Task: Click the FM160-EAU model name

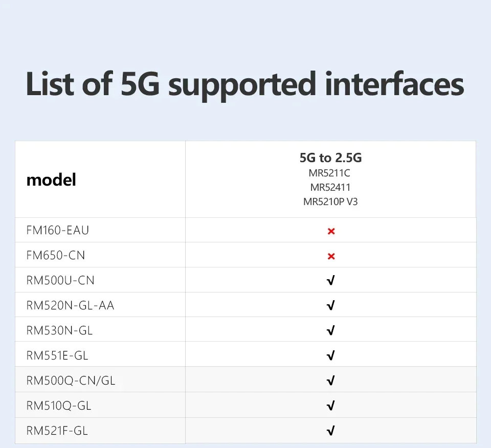Action: [x=58, y=231]
